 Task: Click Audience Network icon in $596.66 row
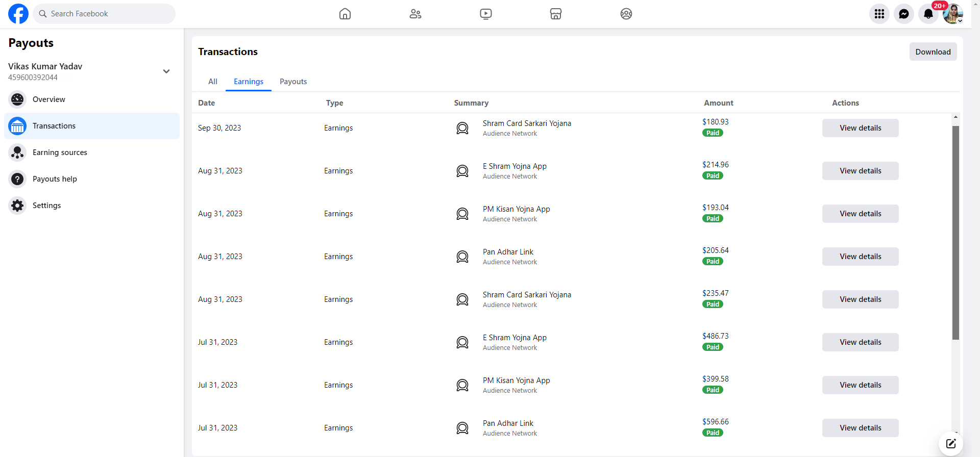[462, 428]
